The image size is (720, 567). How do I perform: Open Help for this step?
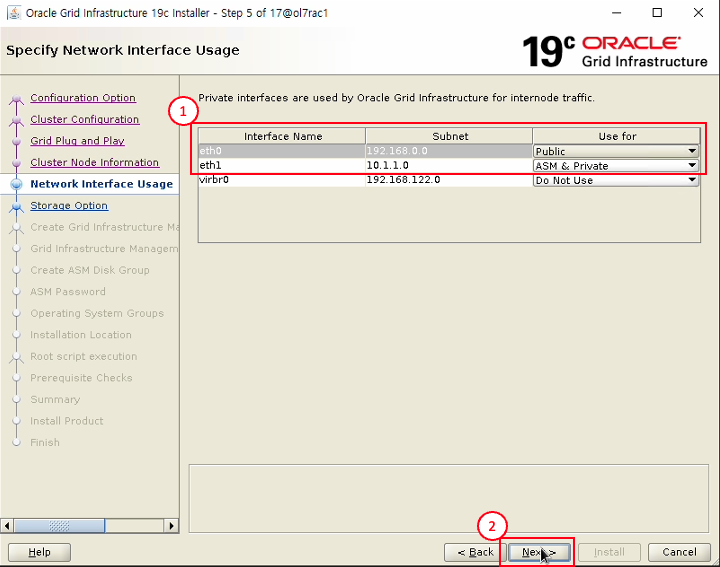click(x=39, y=552)
